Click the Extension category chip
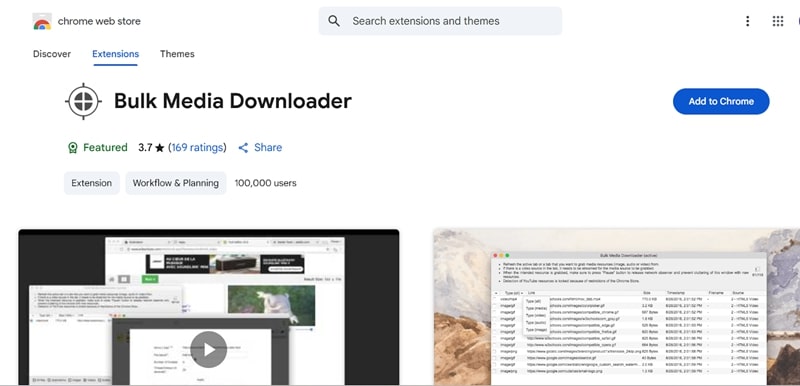The image size is (800, 386). 92,183
